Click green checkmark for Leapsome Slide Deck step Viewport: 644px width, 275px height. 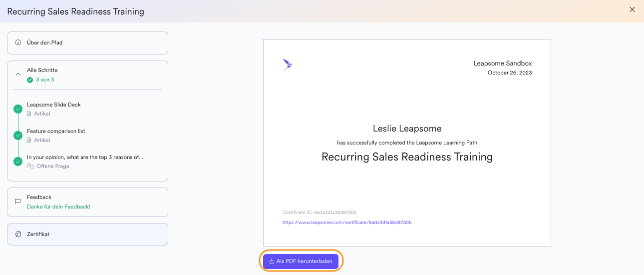[18, 109]
